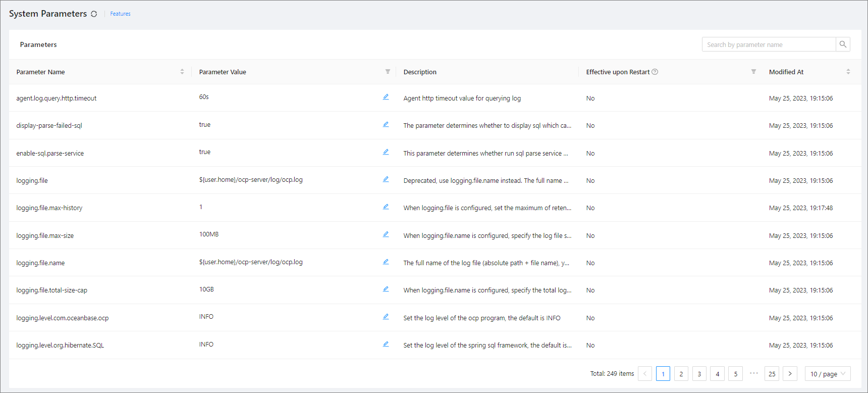Go to page 2
Viewport: 868px width, 393px height.
(x=681, y=374)
